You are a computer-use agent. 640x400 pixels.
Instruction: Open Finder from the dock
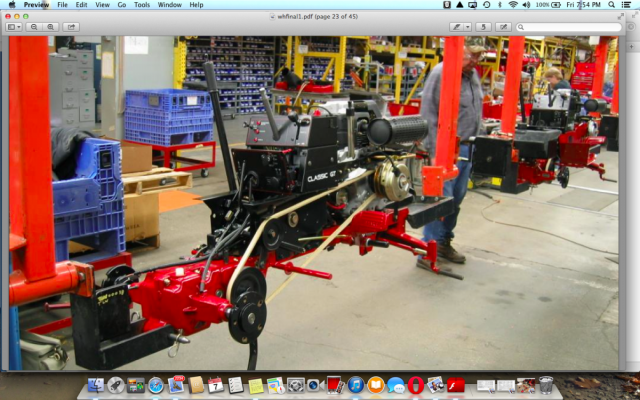click(96, 385)
